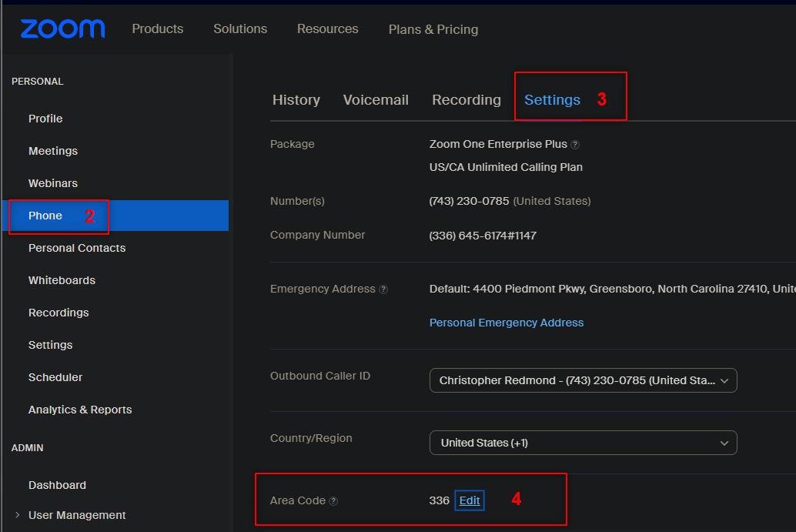Switch to the Recording tab
The width and height of the screenshot is (796, 532).
click(466, 100)
